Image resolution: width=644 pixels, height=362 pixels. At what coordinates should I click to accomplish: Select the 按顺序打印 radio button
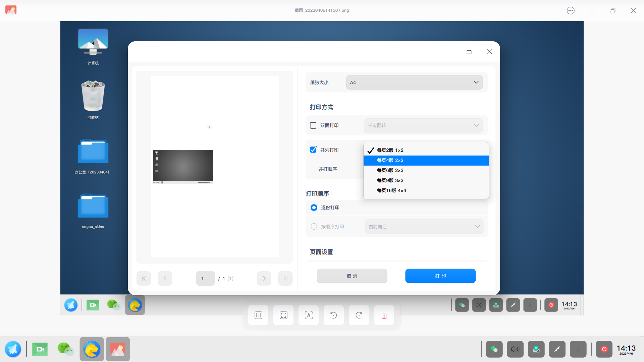(x=314, y=226)
